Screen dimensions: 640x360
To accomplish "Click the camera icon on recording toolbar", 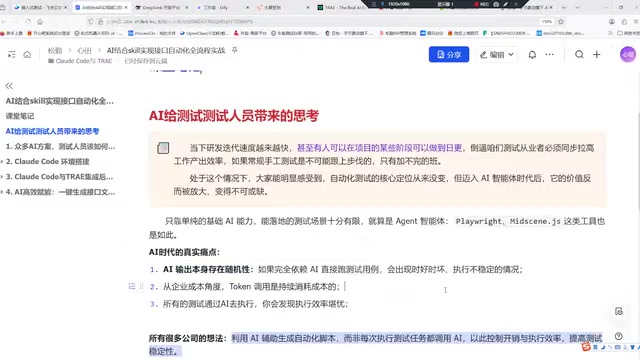I will (496, 4).
